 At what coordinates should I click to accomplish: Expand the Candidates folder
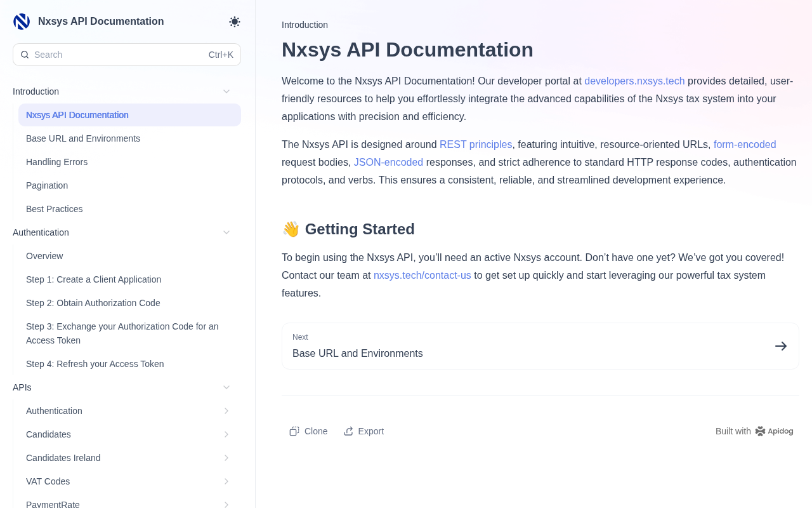(226, 434)
